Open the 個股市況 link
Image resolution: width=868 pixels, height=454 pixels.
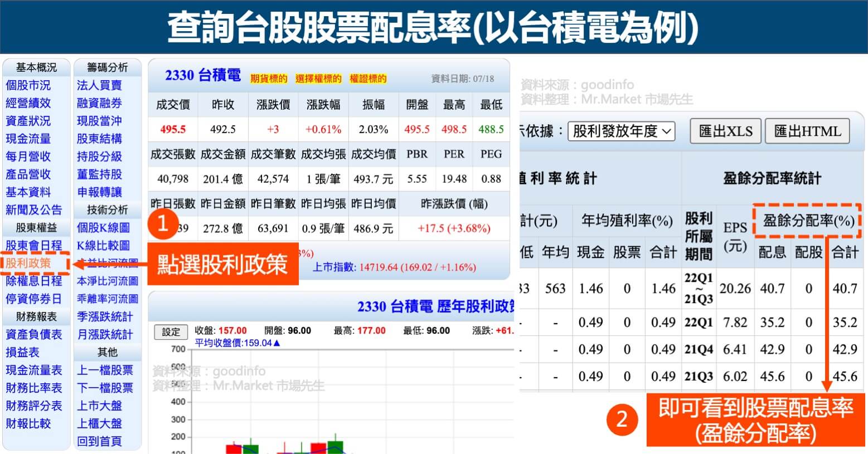point(28,85)
